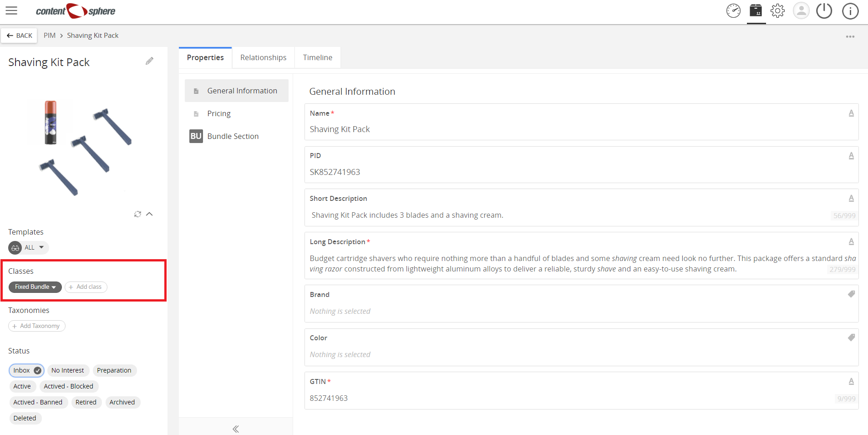Screen dimensions: 868x435
Task: Select General Information section
Action: (x=237, y=91)
